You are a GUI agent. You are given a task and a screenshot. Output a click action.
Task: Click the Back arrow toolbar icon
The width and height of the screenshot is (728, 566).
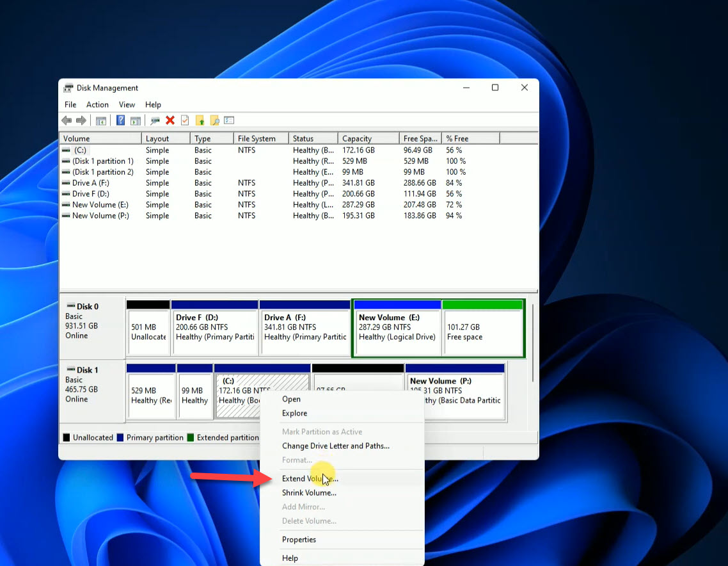click(x=67, y=120)
